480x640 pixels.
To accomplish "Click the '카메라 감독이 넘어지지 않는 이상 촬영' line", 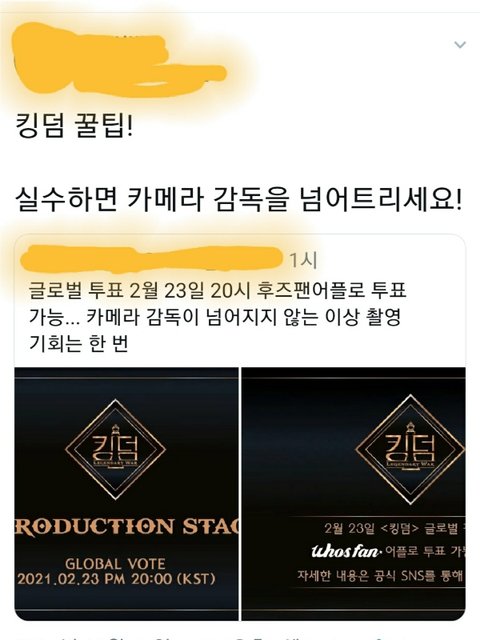I will coord(244,318).
